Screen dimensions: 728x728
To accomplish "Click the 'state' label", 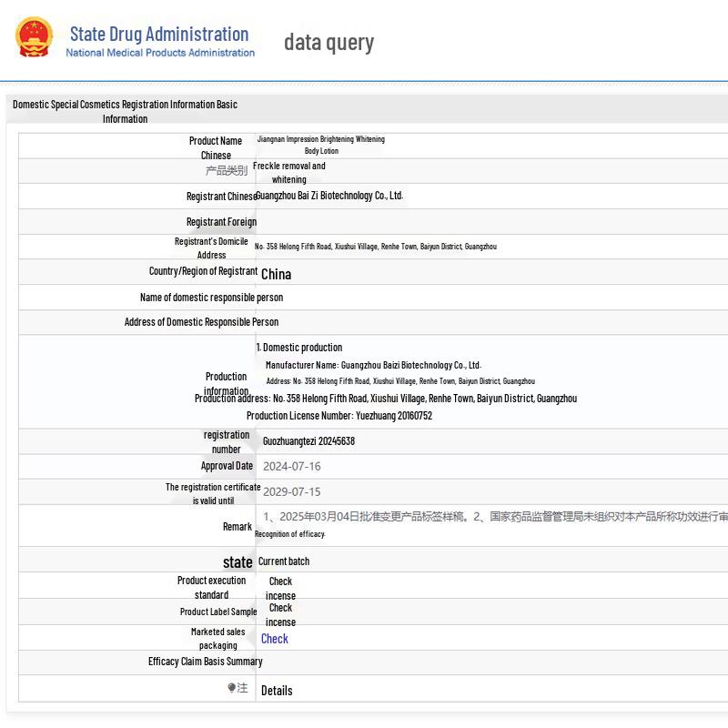I will (238, 562).
